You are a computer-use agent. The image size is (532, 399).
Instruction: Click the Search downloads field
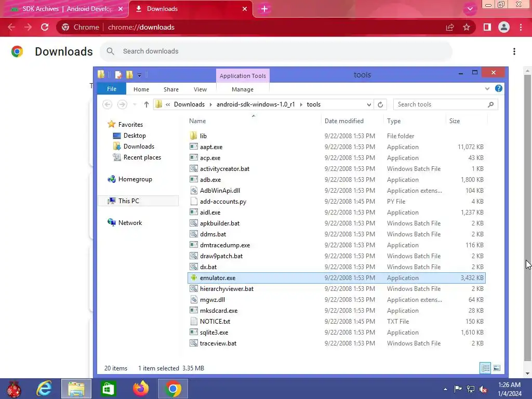tap(276, 51)
